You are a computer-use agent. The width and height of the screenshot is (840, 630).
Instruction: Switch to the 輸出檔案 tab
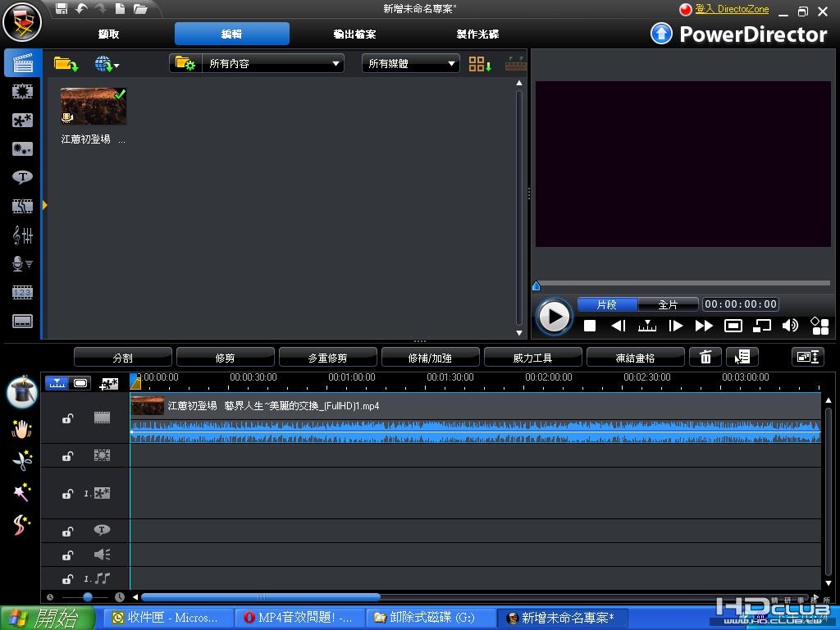coord(354,34)
